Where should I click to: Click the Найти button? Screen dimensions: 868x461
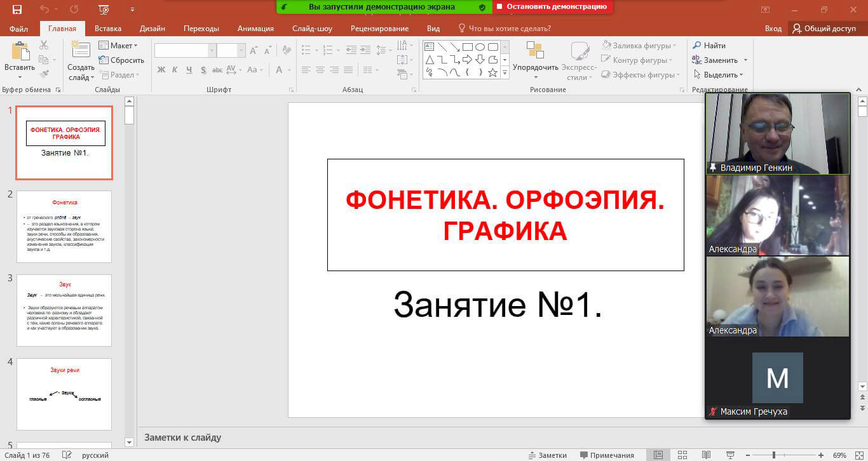[x=709, y=46]
